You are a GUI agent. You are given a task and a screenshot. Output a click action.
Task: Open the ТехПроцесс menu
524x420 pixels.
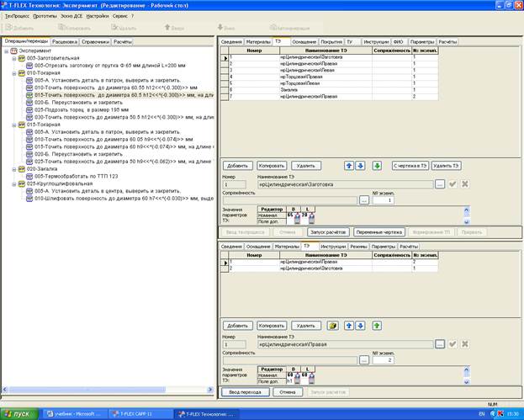point(17,16)
